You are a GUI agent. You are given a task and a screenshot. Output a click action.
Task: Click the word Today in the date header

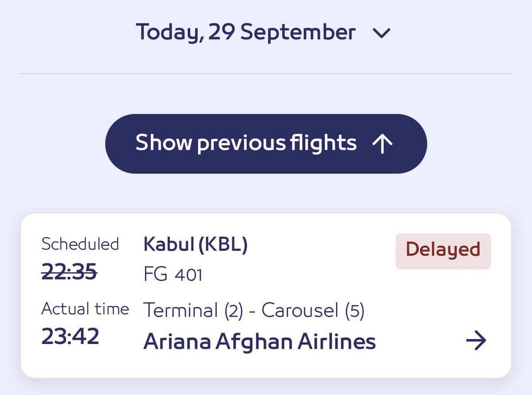click(168, 33)
